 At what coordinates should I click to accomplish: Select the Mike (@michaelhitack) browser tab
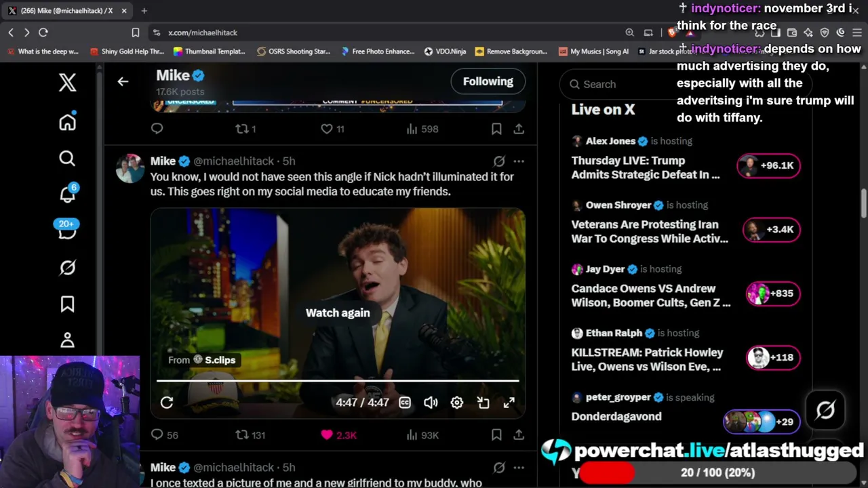tap(66, 11)
